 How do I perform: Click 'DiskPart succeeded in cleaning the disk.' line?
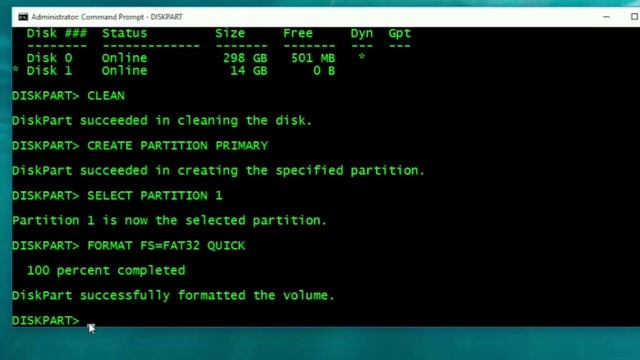click(x=162, y=120)
